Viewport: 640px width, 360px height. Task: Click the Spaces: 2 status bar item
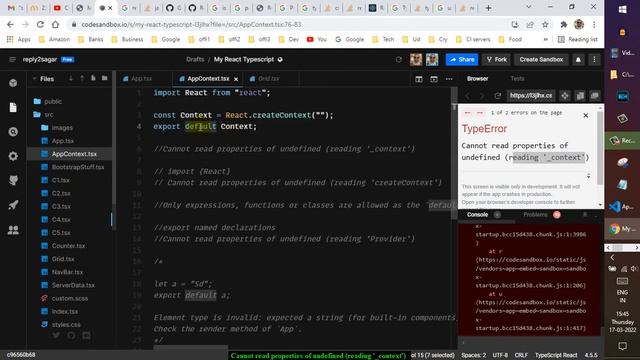[473, 355]
